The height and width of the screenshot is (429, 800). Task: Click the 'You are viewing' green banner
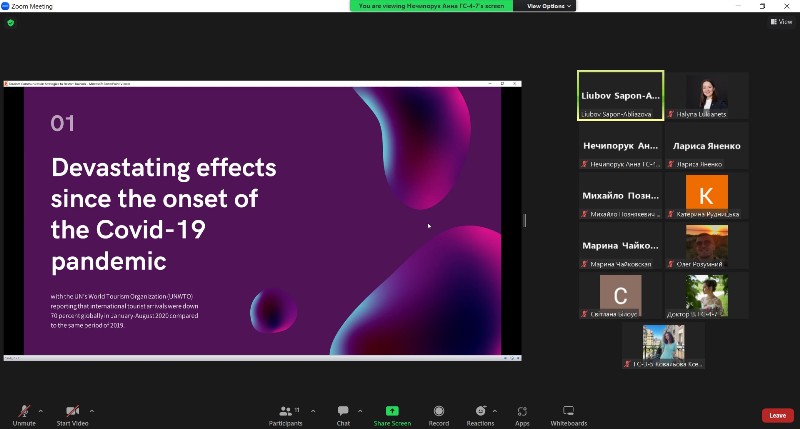pos(431,6)
